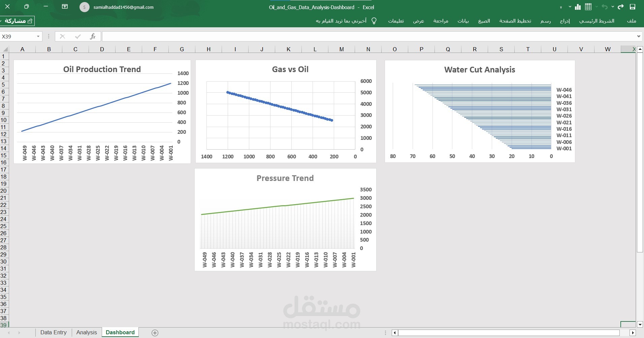Add a new sheet with plus icon
Screen dimensions: 644x338
(155, 333)
